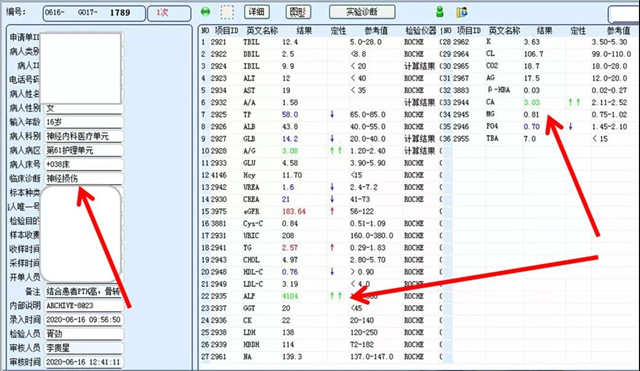Screen dimensions: 640x371
Task: Click the HDL-C result 0.76
Action: [290, 272]
